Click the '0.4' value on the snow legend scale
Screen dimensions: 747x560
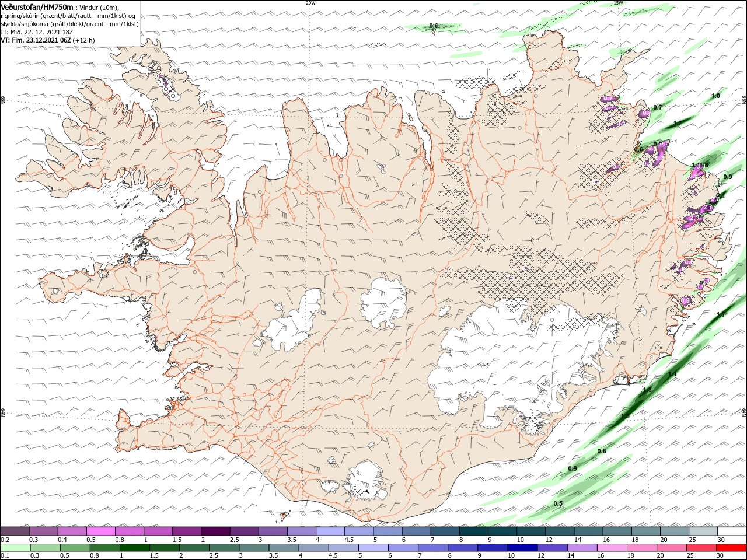click(61, 540)
